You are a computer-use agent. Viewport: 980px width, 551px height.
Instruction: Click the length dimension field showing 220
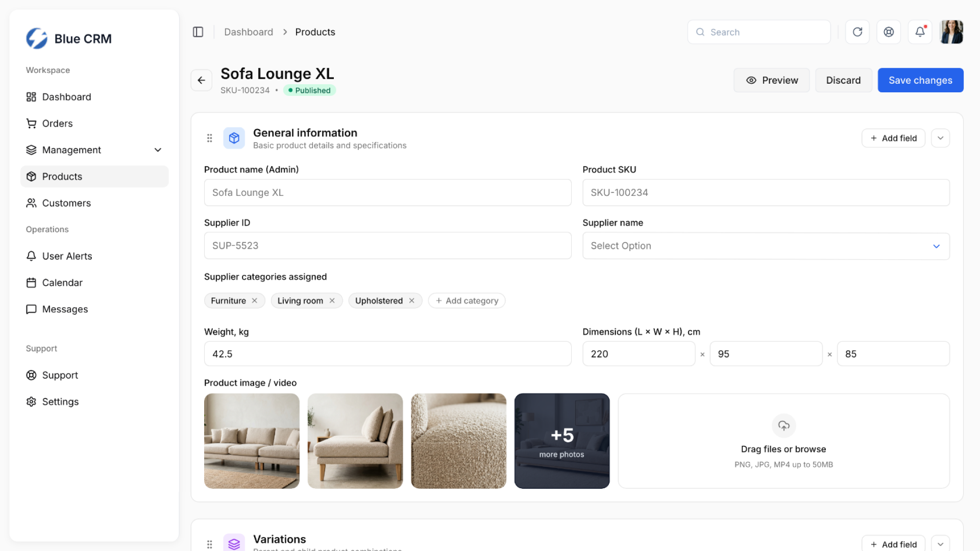(639, 354)
